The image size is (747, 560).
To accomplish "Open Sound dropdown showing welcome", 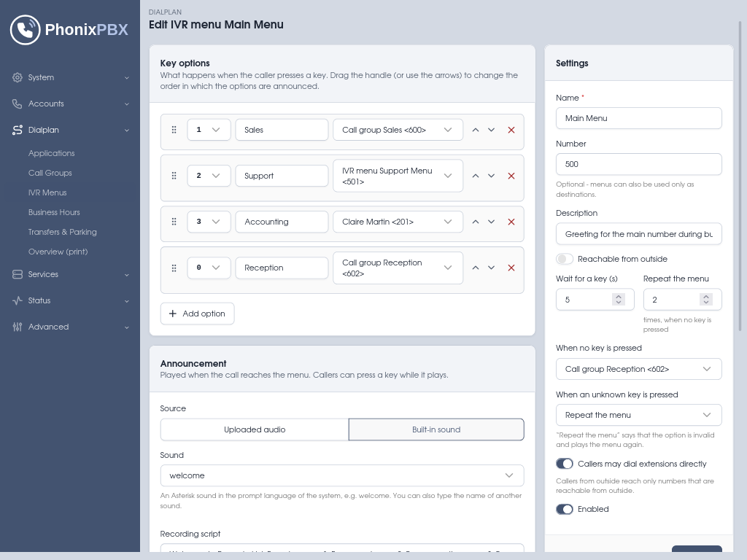I will pos(342,475).
